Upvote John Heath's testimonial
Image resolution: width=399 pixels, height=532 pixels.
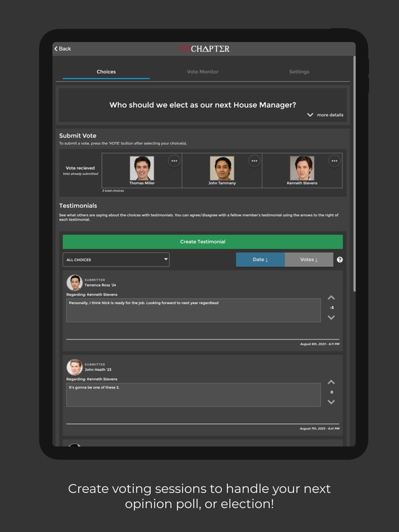pos(331,382)
